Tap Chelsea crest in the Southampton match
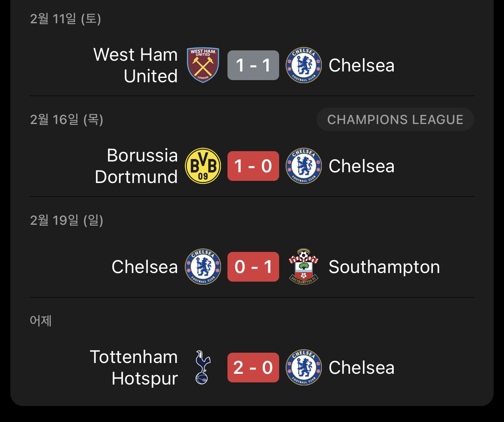 [203, 267]
